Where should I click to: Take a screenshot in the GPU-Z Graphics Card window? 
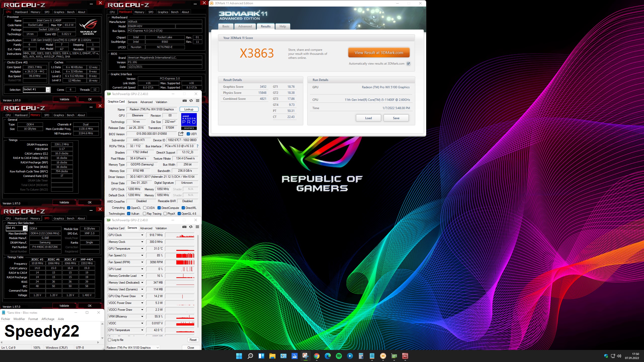tap(185, 101)
